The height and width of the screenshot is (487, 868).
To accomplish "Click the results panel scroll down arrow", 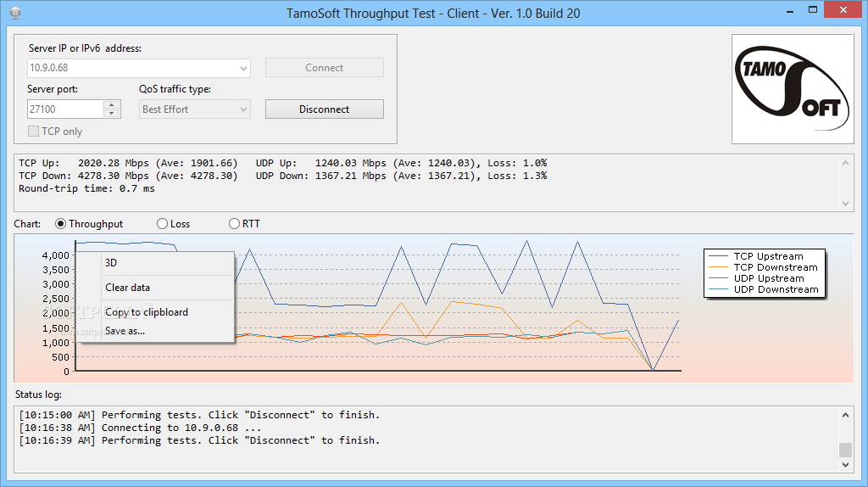I will [845, 204].
